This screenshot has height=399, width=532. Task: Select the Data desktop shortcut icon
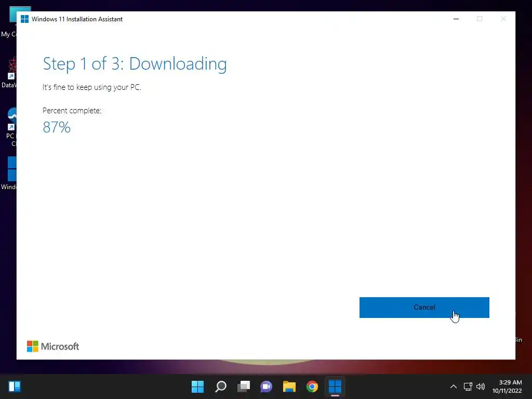(x=8, y=73)
